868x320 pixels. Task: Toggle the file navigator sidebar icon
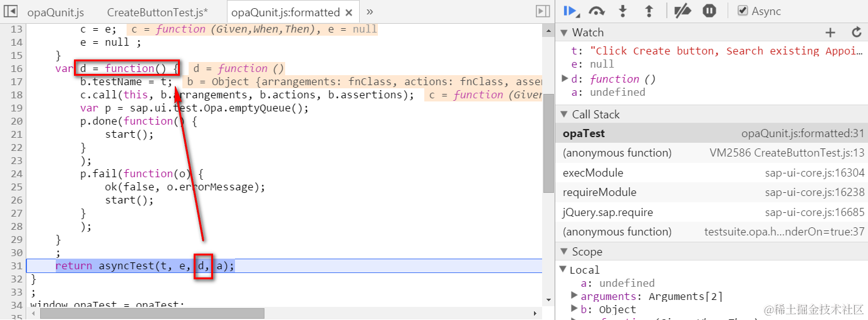point(11,11)
